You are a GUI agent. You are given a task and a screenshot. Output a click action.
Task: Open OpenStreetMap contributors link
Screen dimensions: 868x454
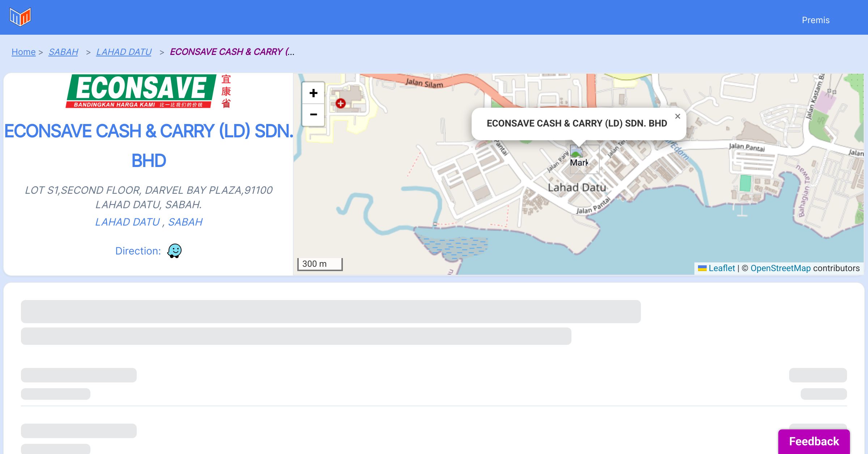pyautogui.click(x=780, y=268)
